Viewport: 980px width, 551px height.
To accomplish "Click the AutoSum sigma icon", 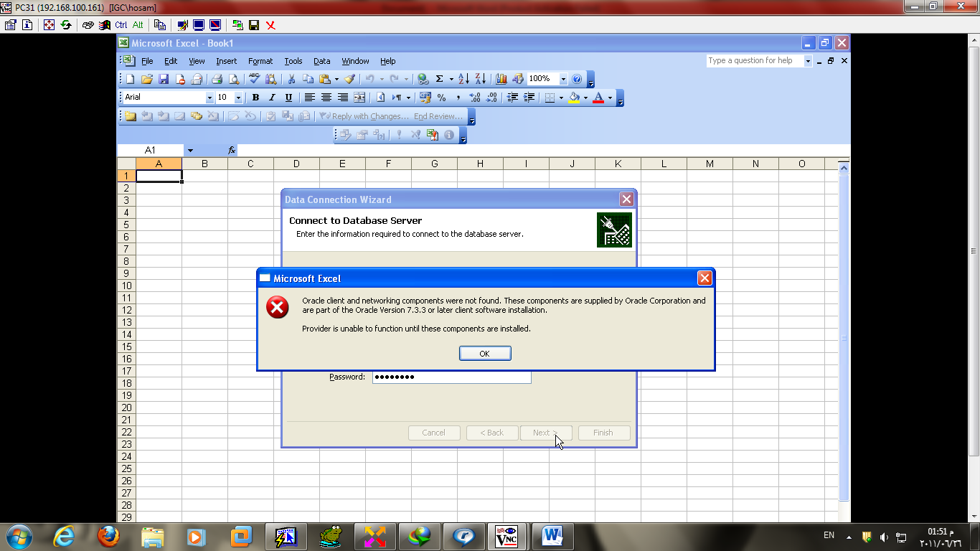I will pos(440,79).
